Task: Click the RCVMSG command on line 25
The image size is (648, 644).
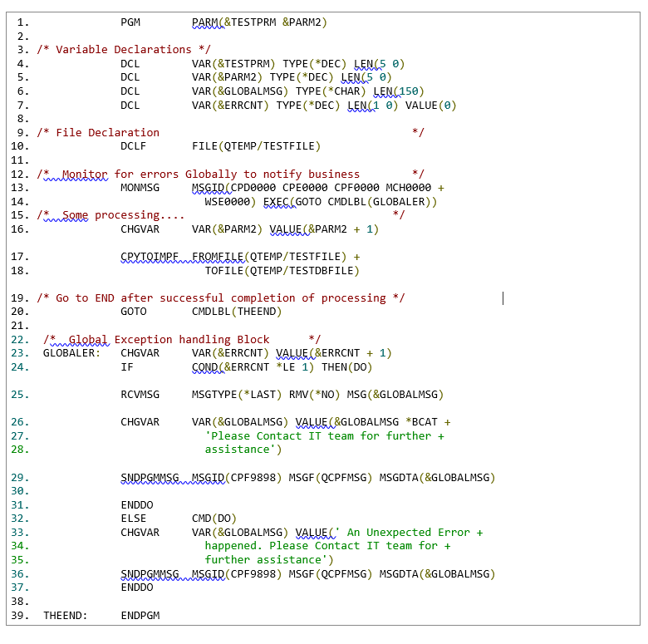Action: [x=140, y=395]
